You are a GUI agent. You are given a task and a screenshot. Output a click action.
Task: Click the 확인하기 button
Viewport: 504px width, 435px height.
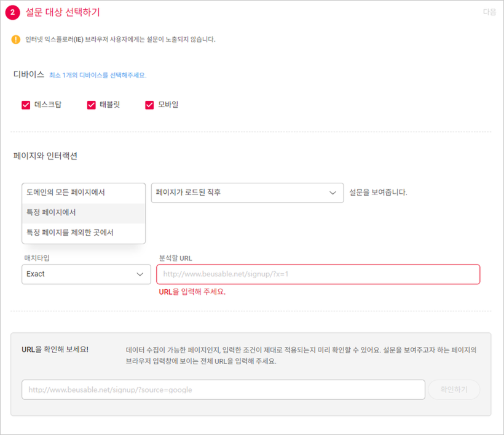click(x=454, y=389)
